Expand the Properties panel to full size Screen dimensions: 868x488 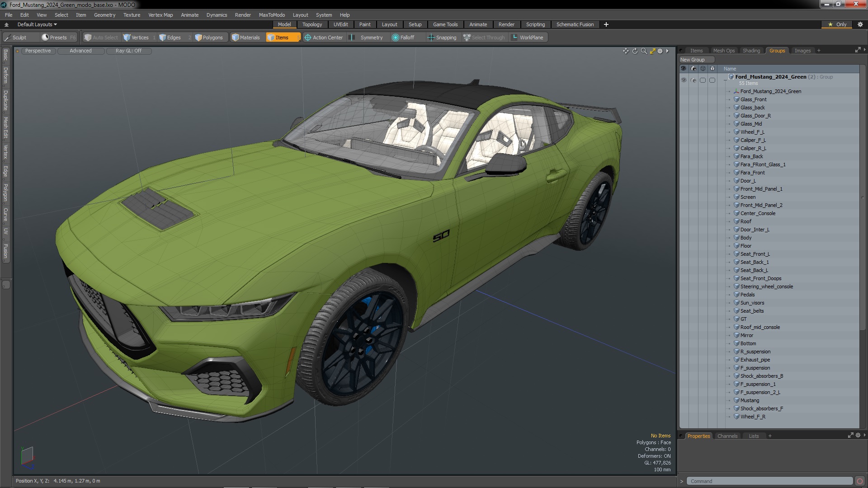[850, 436]
